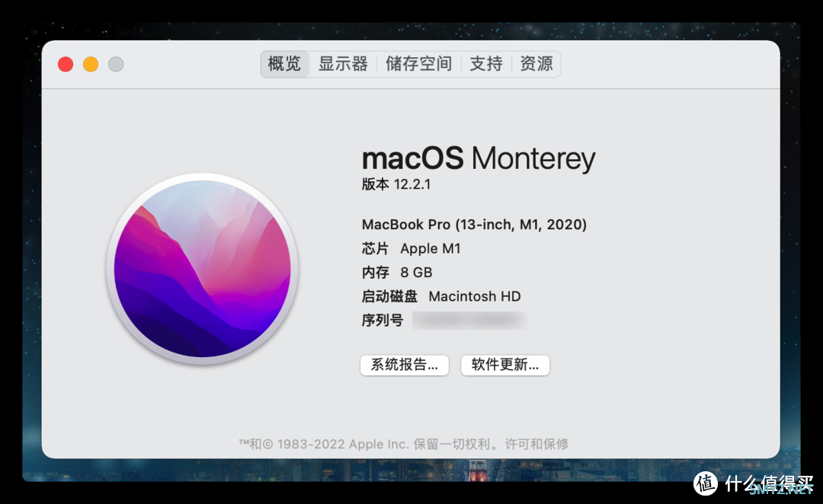
Task: Click the 版本 12.2.1 text
Action: (x=396, y=184)
